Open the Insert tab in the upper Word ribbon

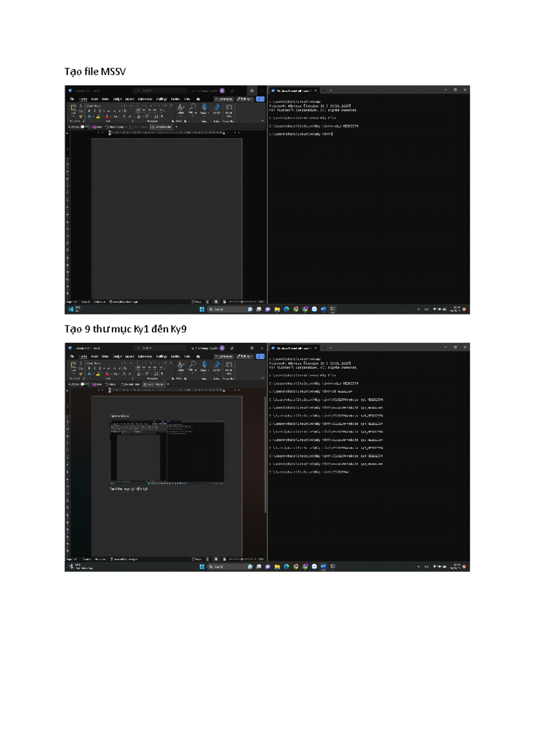[x=95, y=99]
